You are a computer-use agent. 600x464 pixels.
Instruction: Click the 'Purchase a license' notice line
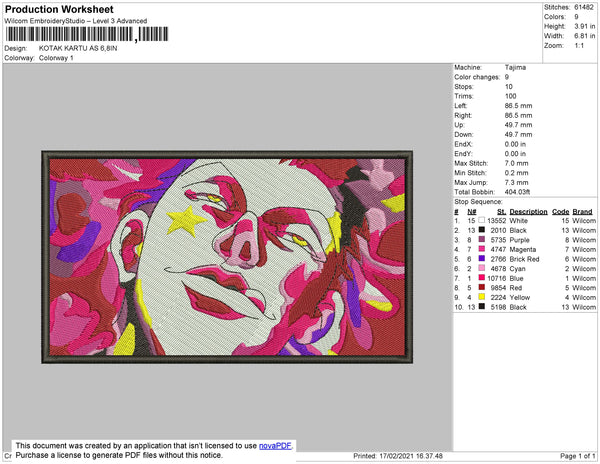(x=119, y=455)
